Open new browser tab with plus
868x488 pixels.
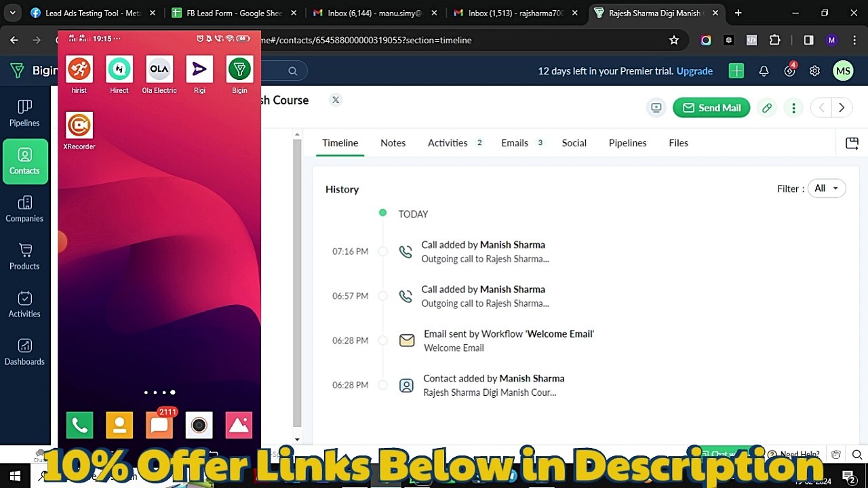738,13
